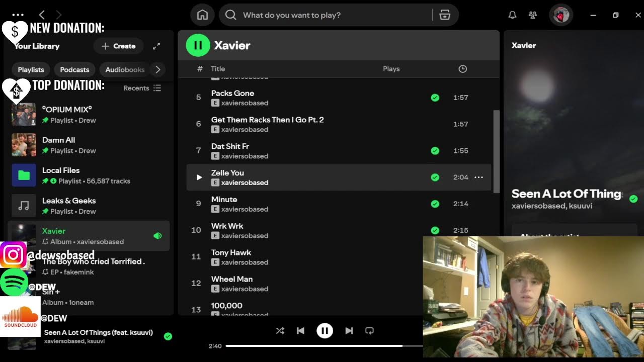
Task: Sort tracks by the duration clock icon
Action: (462, 69)
